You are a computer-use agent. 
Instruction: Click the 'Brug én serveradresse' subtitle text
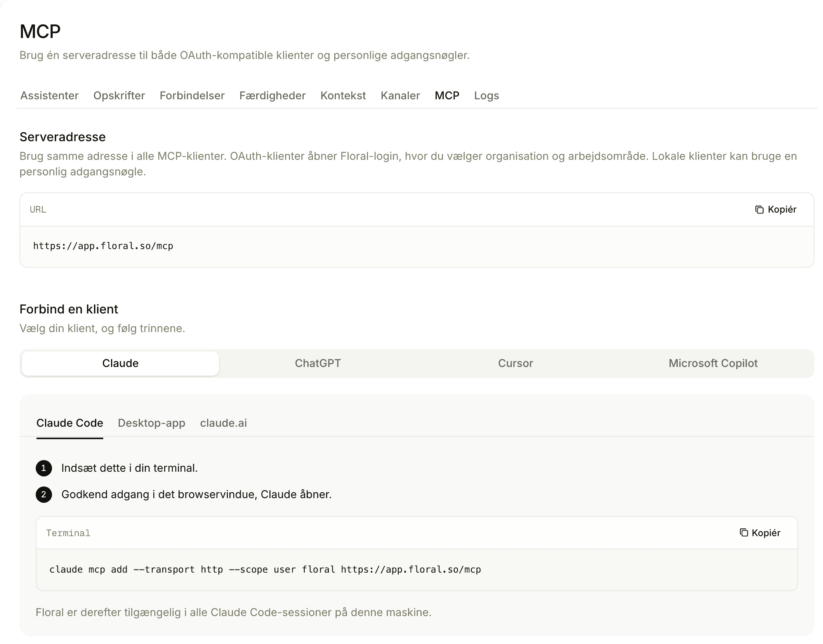pos(245,55)
